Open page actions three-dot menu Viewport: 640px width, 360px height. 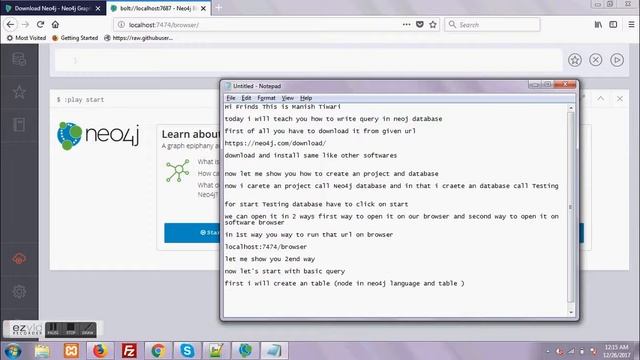point(406,24)
